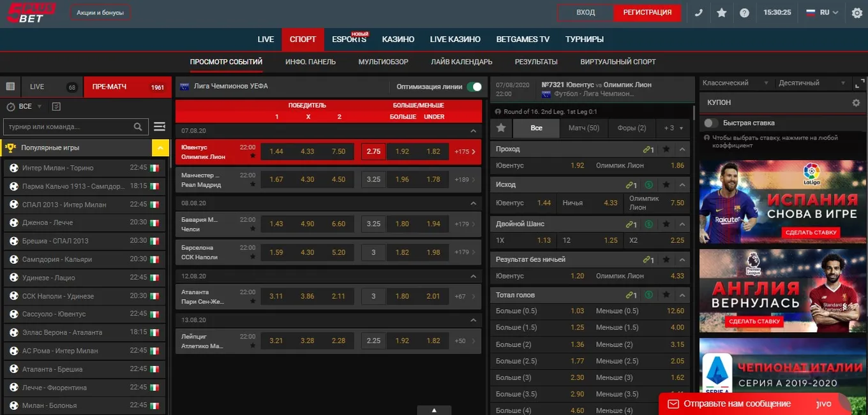The width and height of the screenshot is (868, 415).
Task: Favorite Результат без ничьей market star
Action: point(666,260)
